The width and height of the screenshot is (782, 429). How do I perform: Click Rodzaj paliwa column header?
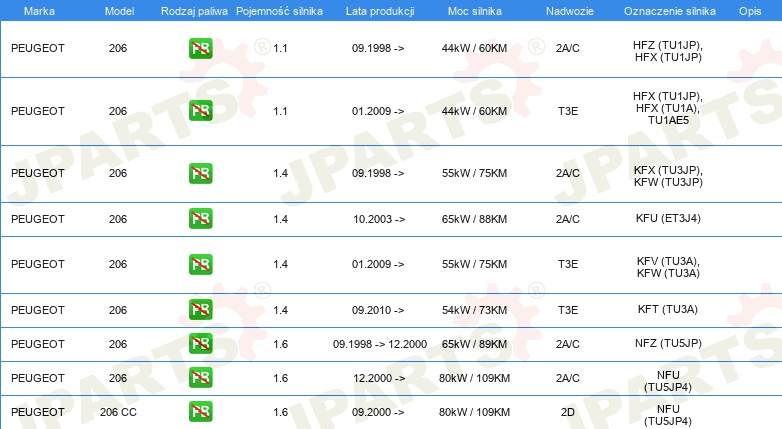pos(194,11)
